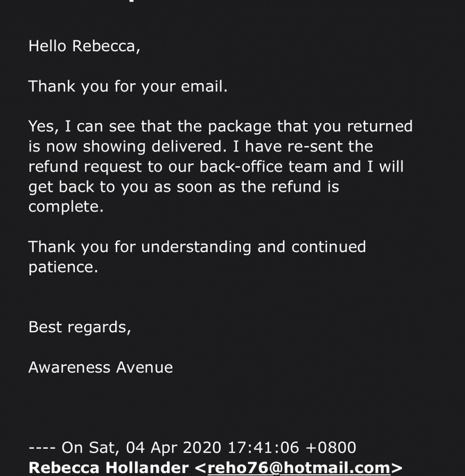Click the sender name Rebecca Hollander
Screen dimensions: 465x476
coord(109,468)
